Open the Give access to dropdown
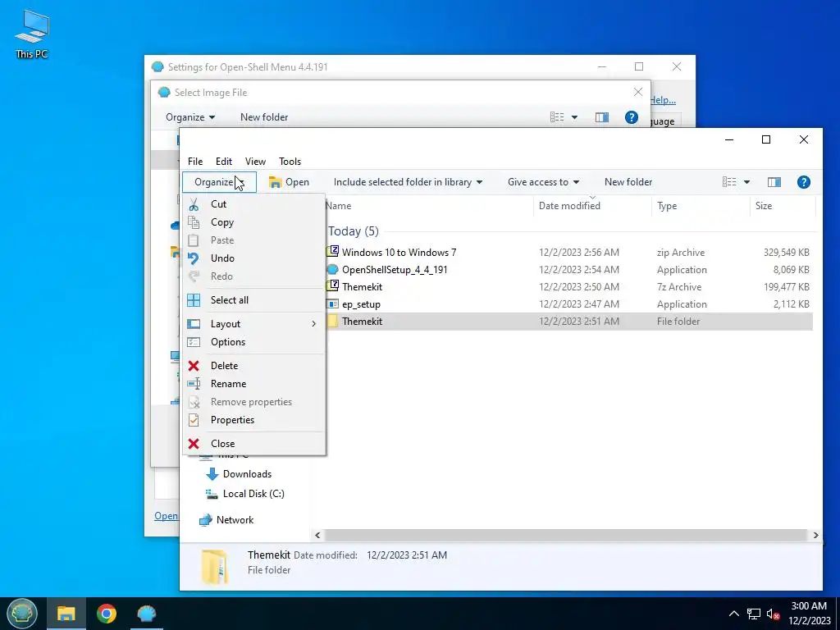This screenshot has width=840, height=630. coord(543,182)
